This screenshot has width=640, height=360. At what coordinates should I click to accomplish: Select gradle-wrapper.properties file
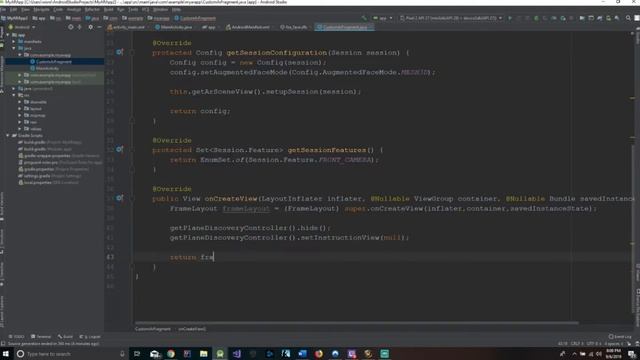tap(59, 156)
